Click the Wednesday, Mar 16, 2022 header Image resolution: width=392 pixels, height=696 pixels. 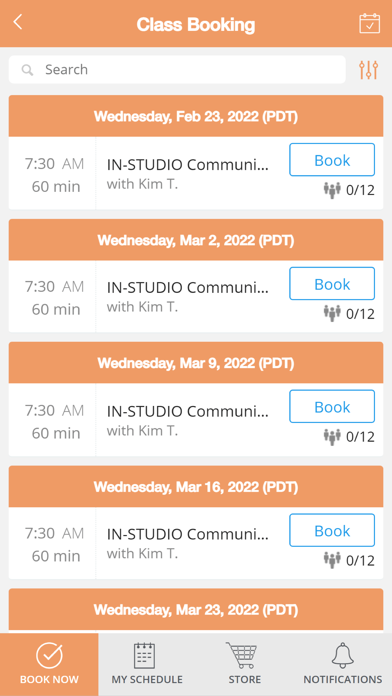196,487
